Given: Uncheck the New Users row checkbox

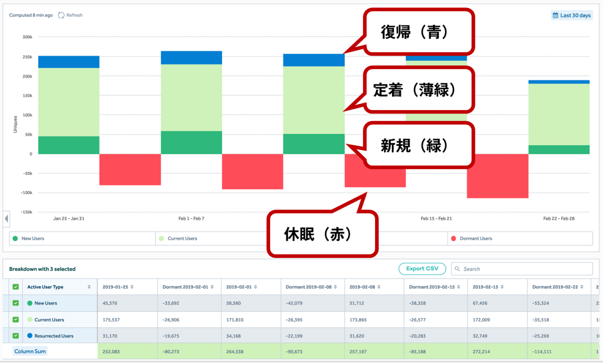Looking at the screenshot, I should (x=16, y=303).
